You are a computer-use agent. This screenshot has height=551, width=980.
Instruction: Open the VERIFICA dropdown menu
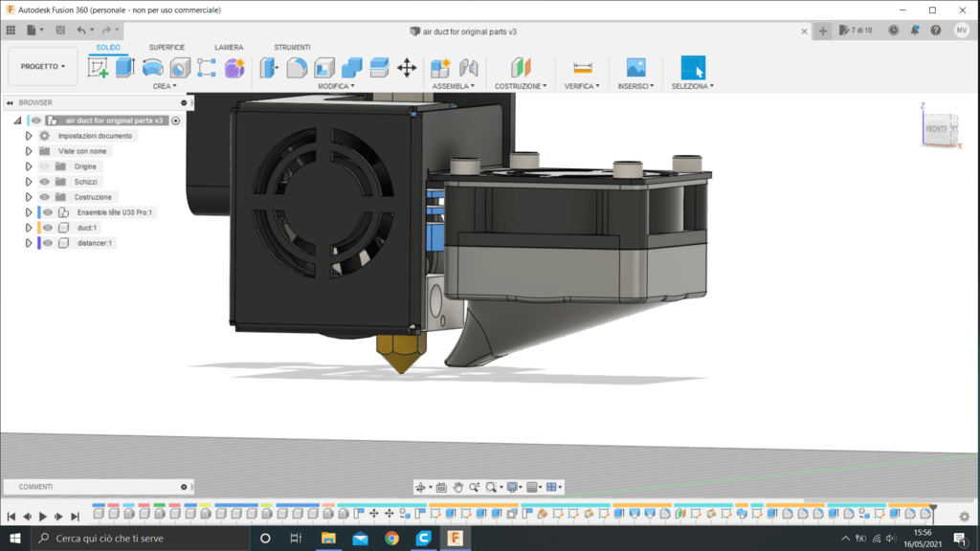click(582, 86)
